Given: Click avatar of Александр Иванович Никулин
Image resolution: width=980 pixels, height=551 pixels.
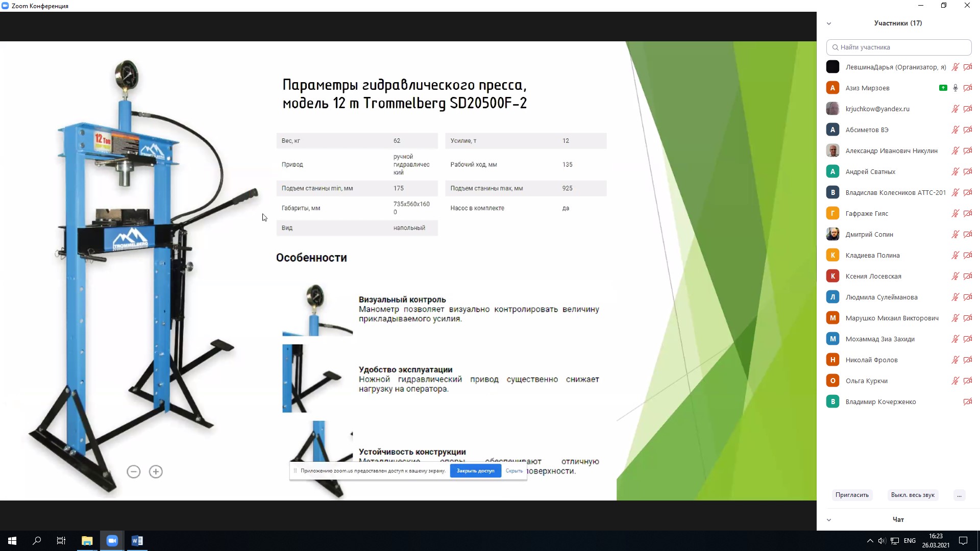Looking at the screenshot, I should pyautogui.click(x=832, y=151).
